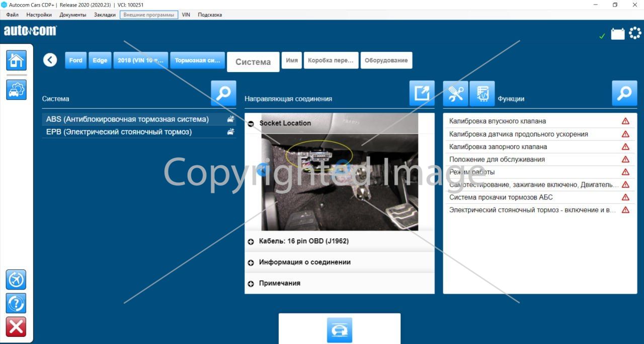This screenshot has height=344, width=644.
Task: Click the green checkmark status icon
Action: click(x=602, y=36)
